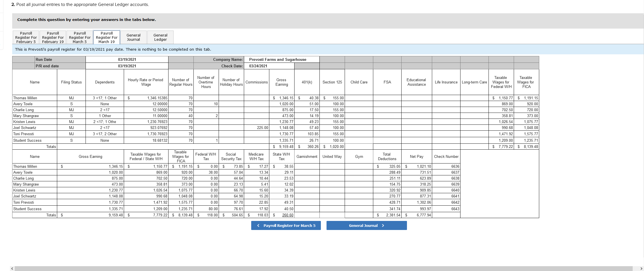This screenshot has height=271, width=644.
Task: Click the left chevron beside Payroll Register For March 5
Action: [258, 225]
